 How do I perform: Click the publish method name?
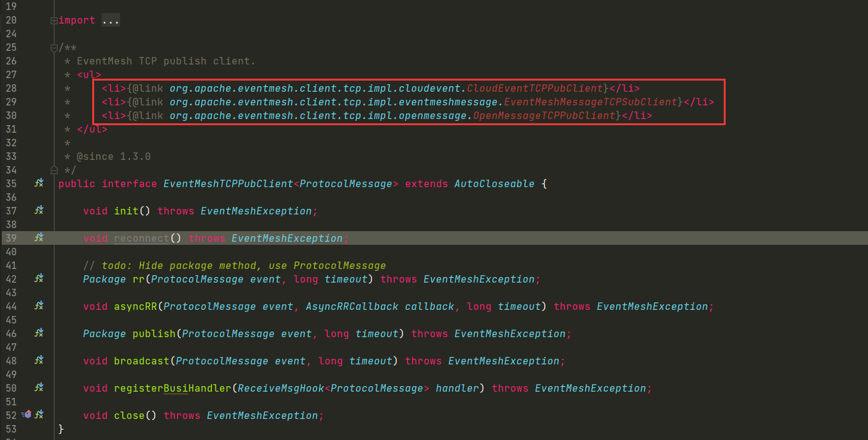click(x=154, y=333)
